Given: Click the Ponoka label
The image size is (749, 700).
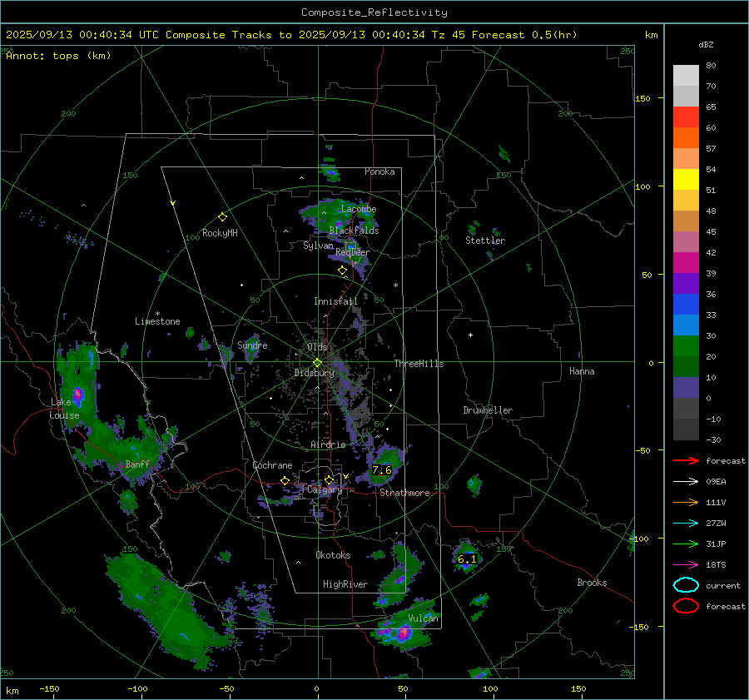Looking at the screenshot, I should tap(379, 171).
